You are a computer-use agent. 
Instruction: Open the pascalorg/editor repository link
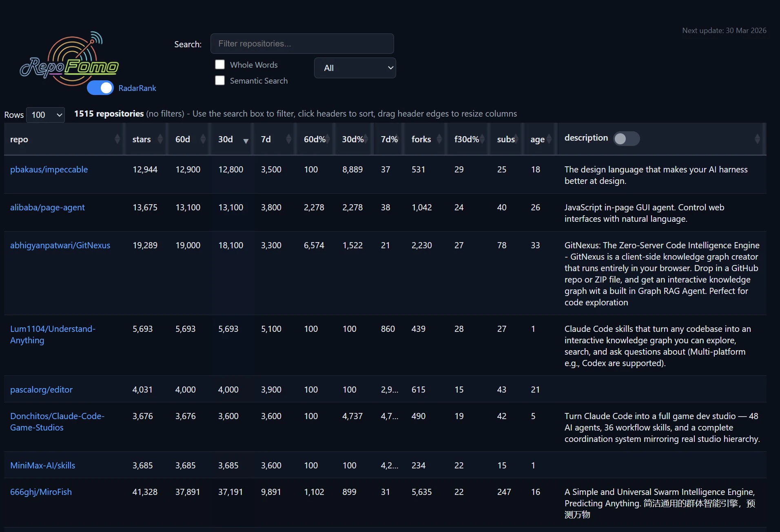point(41,390)
